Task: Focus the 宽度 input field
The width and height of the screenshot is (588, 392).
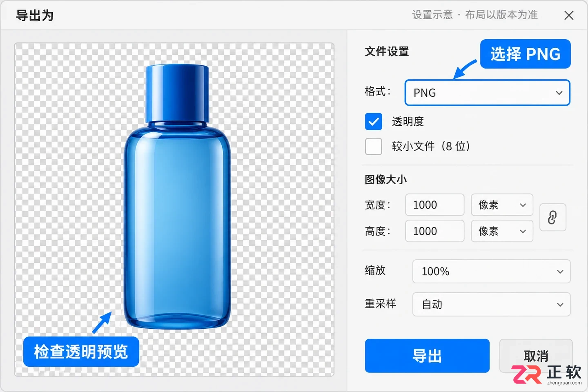Action: [434, 205]
